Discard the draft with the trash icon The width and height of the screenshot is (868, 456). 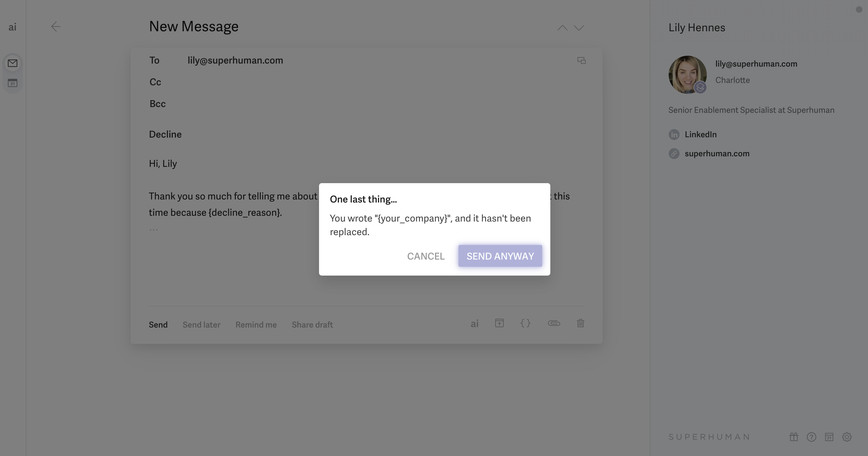(581, 323)
